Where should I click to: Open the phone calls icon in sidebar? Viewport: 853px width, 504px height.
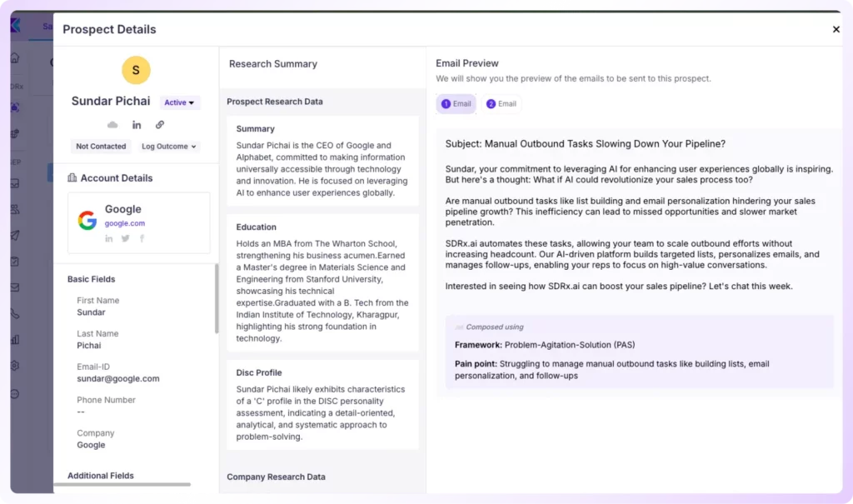pos(14,314)
